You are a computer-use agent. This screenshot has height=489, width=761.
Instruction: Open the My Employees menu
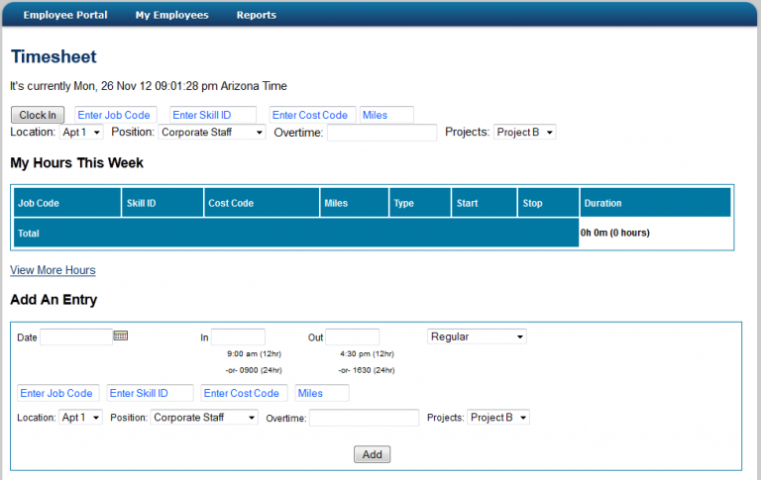(172, 15)
